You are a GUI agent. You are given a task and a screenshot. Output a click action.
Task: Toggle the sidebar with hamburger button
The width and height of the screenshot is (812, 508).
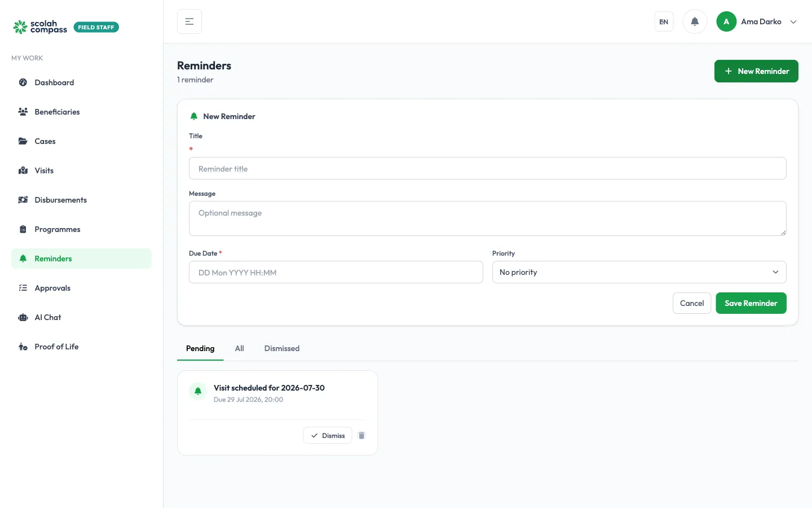(189, 21)
